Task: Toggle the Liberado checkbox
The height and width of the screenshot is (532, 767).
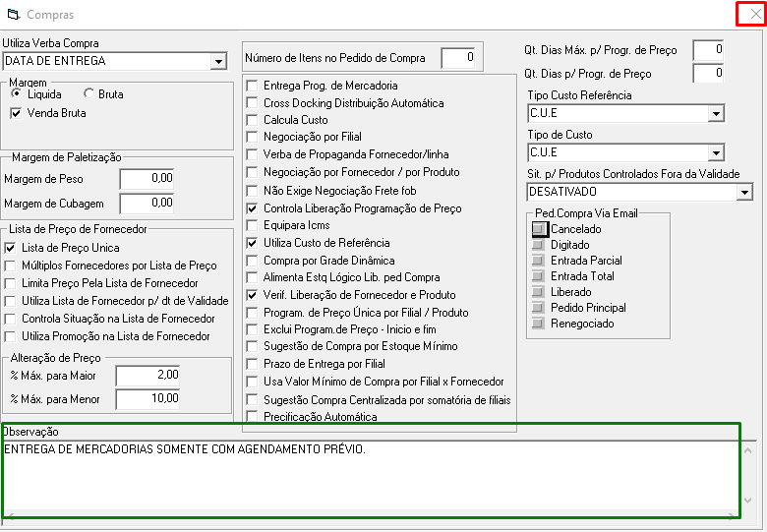Action: coord(538,292)
